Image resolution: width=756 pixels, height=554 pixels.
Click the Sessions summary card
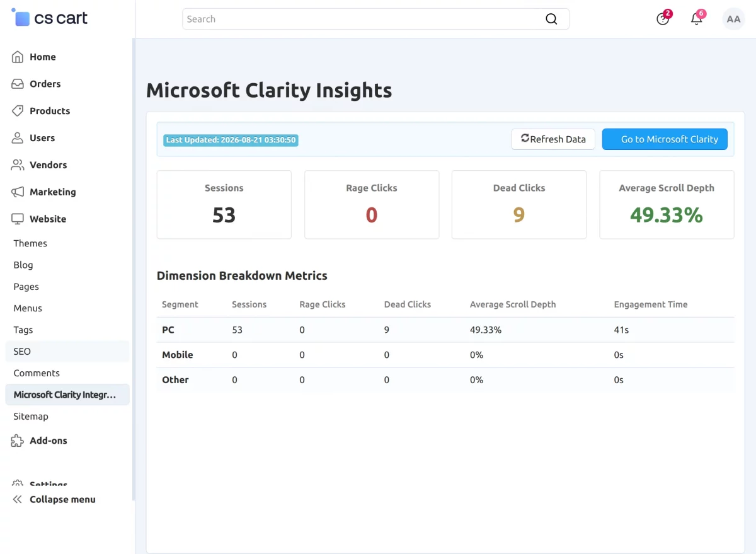224,205
